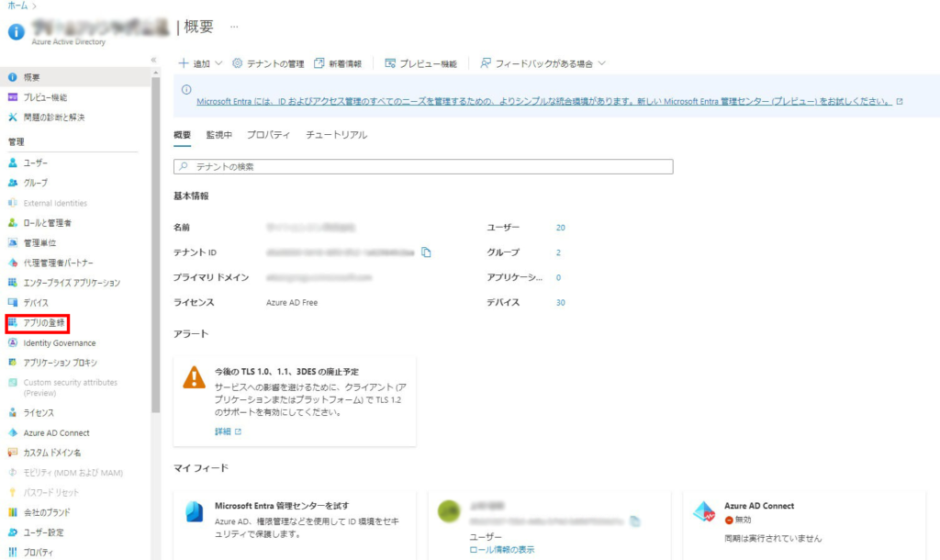This screenshot has width=940, height=560.
Task: Open ロールと管理者 in the sidebar
Action: tap(48, 223)
